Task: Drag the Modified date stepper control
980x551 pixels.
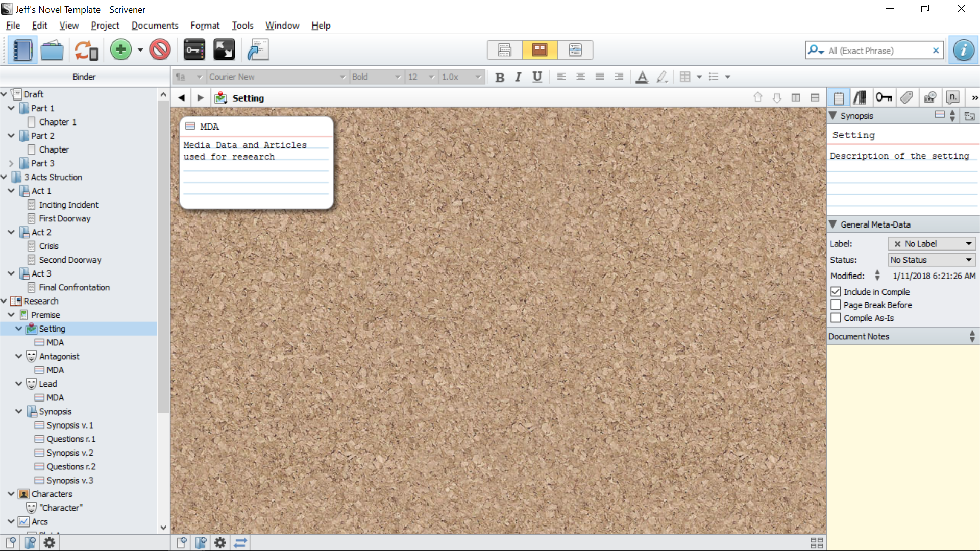Action: pyautogui.click(x=878, y=275)
